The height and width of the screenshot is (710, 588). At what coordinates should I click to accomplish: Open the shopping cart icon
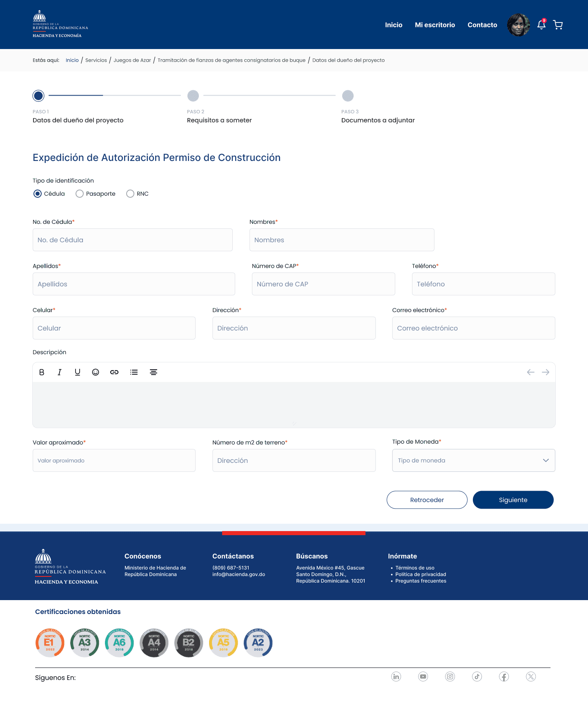click(558, 25)
